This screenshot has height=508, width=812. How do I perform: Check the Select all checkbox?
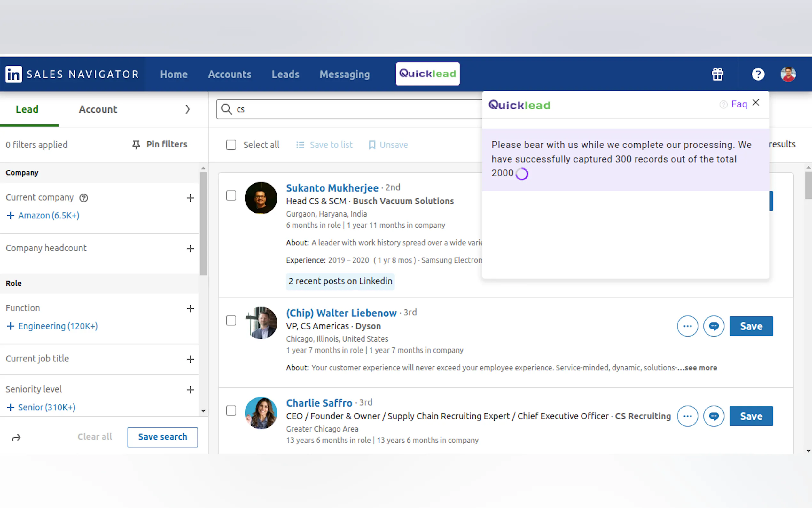pyautogui.click(x=231, y=145)
